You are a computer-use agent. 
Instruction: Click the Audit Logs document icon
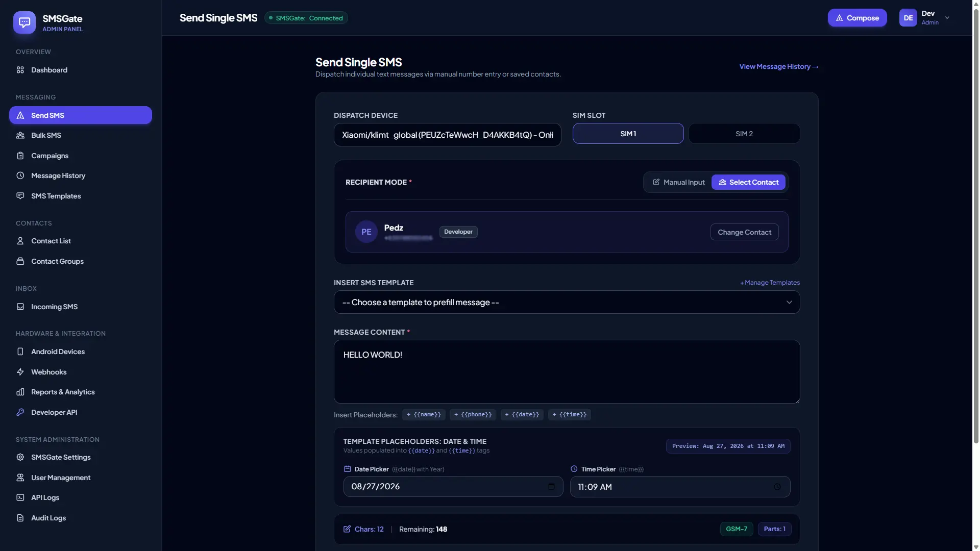20,518
